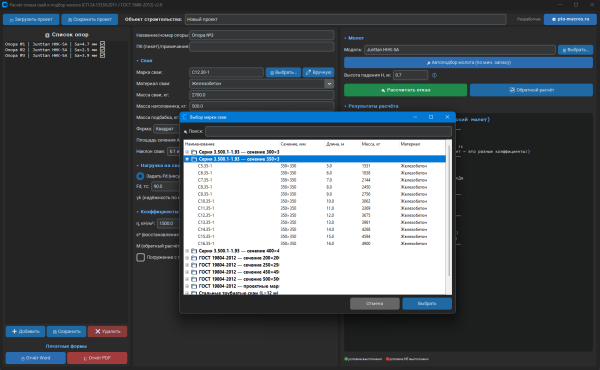The width and height of the screenshot is (600, 370).
Task: Click folder icon of ГОСТ 19804-2012 сечение 200
Action: coord(194,258)
